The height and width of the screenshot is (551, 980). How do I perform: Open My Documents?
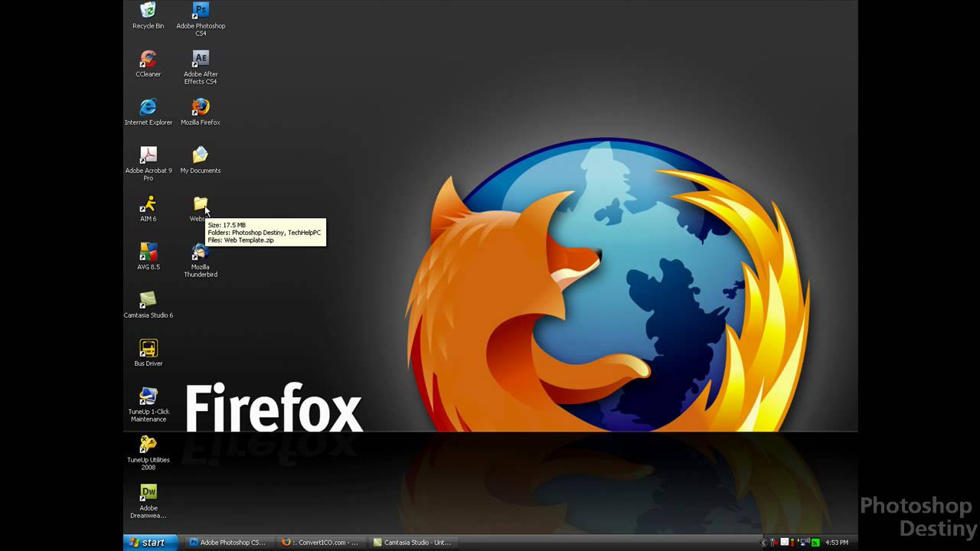click(201, 155)
